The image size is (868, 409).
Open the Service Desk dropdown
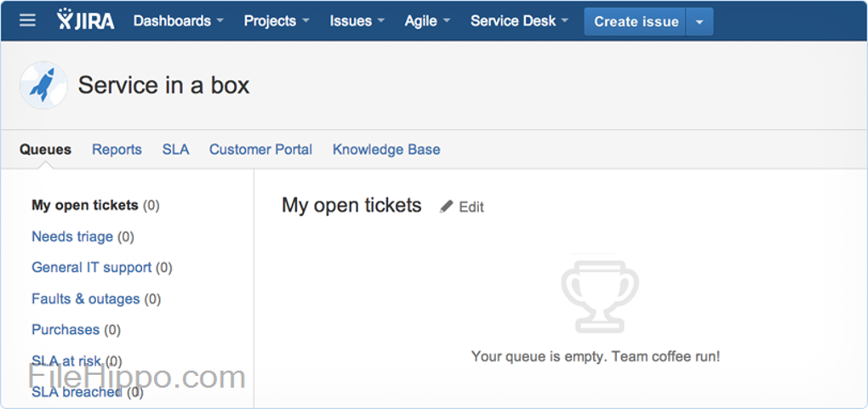pos(519,21)
